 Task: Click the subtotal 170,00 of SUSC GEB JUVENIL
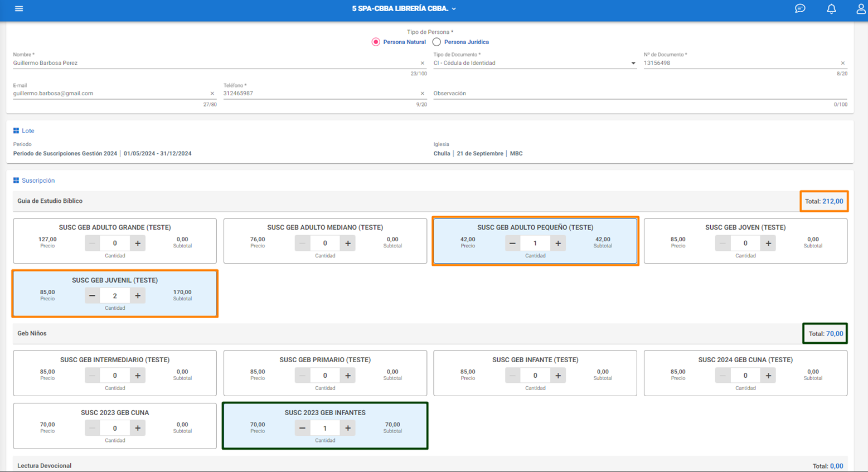point(182,292)
